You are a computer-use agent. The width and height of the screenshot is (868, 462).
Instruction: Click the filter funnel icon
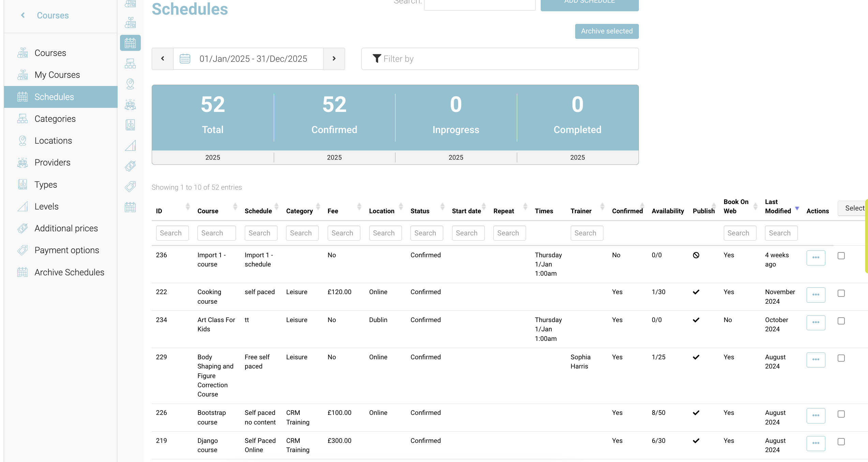tap(376, 59)
